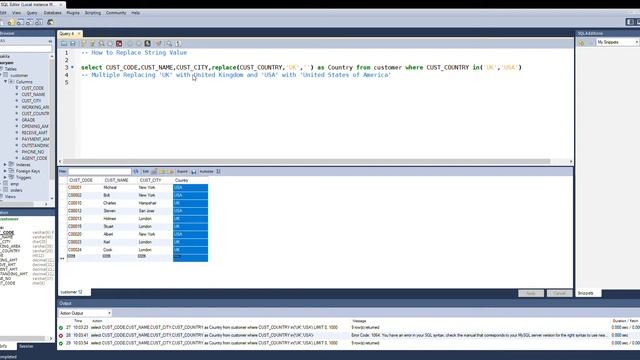The width and height of the screenshot is (640, 360).
Task: Open the Query menu
Action: [x=32, y=13]
